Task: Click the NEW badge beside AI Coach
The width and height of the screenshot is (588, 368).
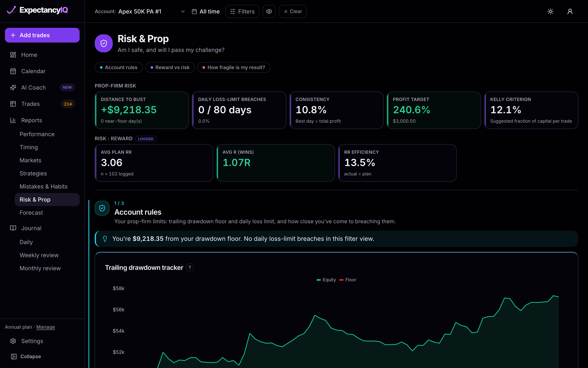Action: (x=67, y=88)
